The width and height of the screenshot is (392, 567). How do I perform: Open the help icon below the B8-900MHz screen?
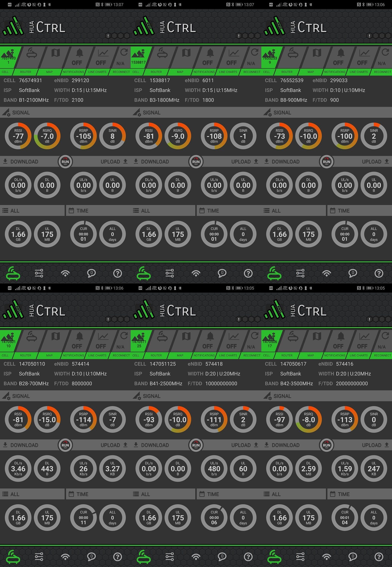(x=378, y=273)
